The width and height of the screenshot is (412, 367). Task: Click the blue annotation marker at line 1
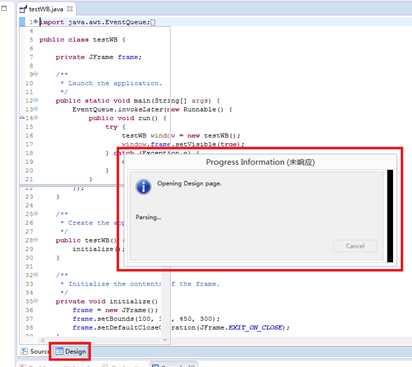coord(22,22)
